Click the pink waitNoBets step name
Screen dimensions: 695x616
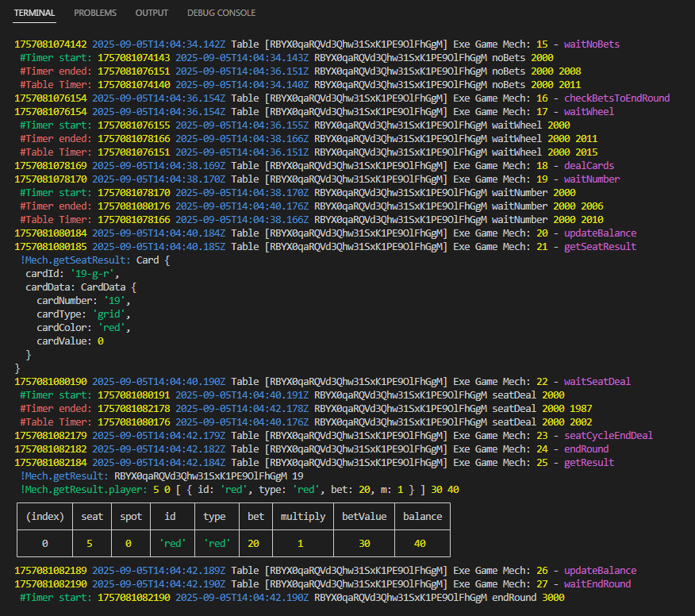pos(592,44)
